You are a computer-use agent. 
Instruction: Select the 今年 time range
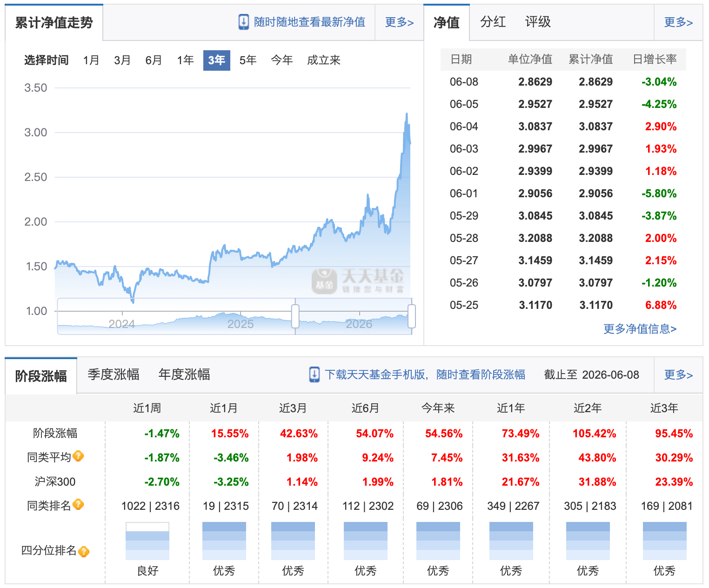click(282, 60)
